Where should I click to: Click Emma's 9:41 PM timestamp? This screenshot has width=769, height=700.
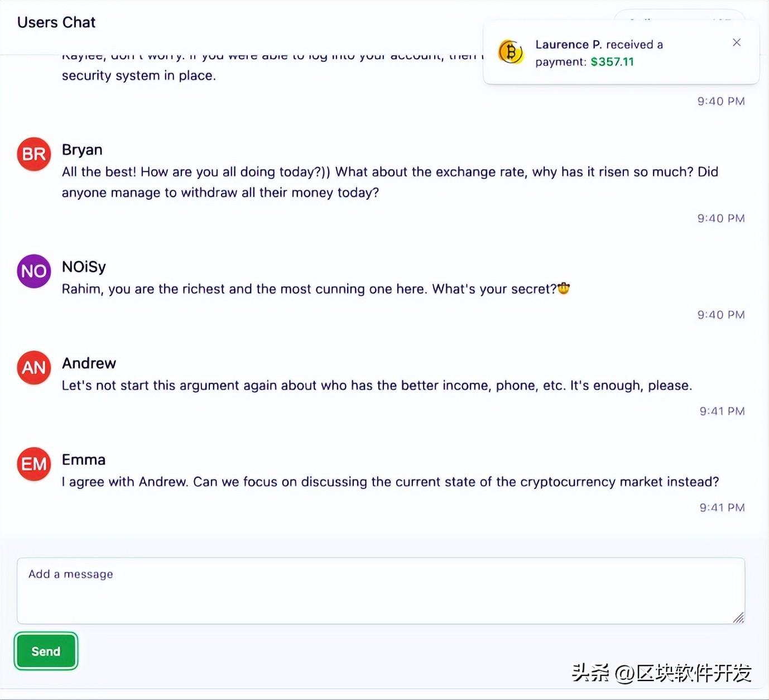722,507
